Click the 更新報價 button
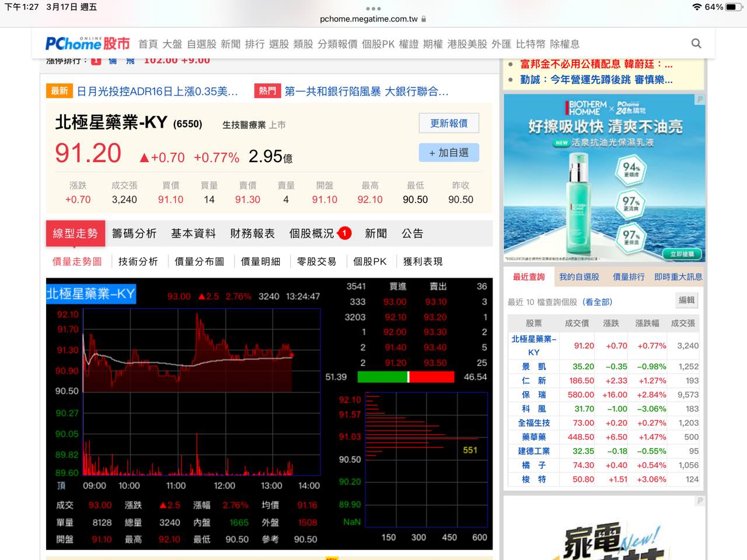Viewport: 747px width, 560px height. tap(449, 123)
